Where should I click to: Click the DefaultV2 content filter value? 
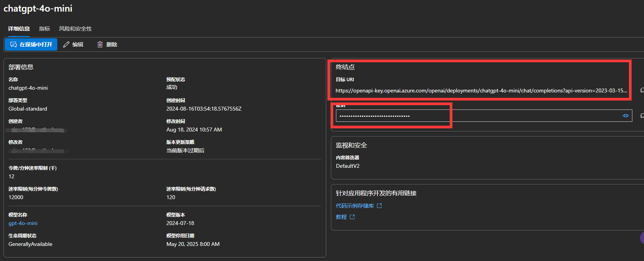(x=348, y=166)
